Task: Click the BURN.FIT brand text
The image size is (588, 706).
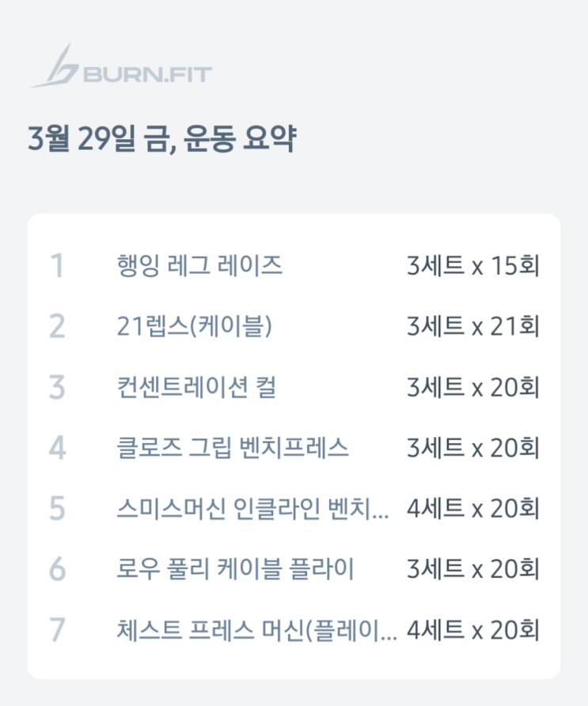Action: click(x=146, y=76)
